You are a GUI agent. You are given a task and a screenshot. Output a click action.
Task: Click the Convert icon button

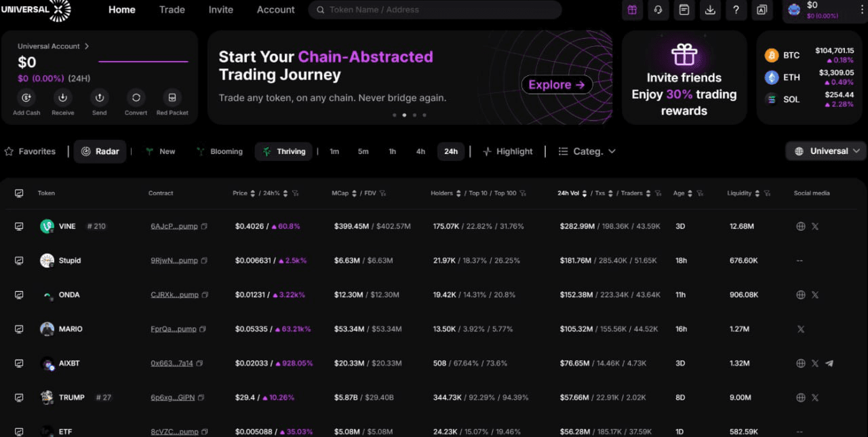pos(136,98)
